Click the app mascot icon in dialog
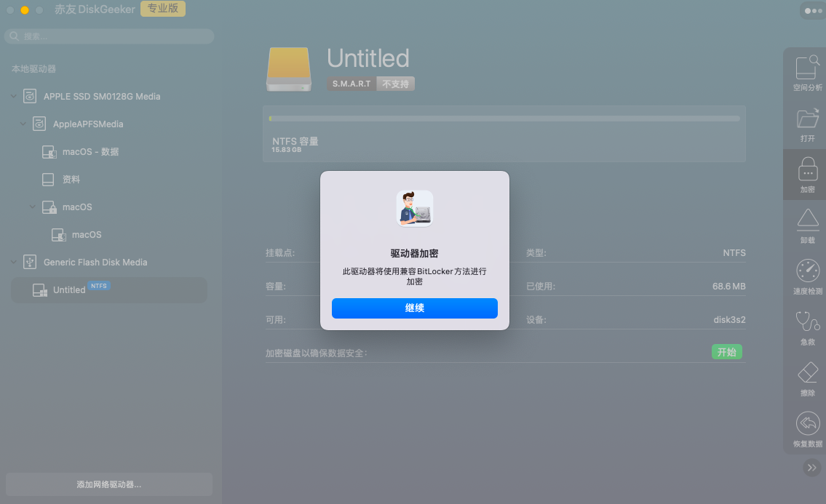Screen dimensions: 826x504 (x=415, y=209)
